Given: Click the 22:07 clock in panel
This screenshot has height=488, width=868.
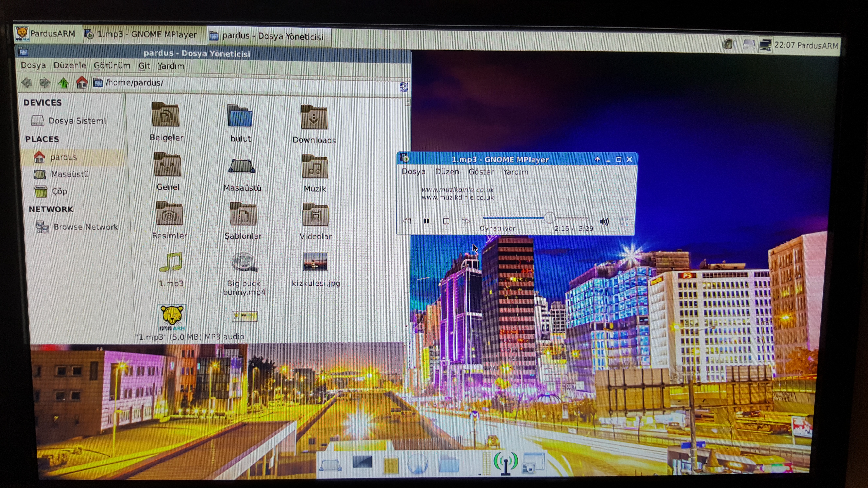Looking at the screenshot, I should (785, 45).
